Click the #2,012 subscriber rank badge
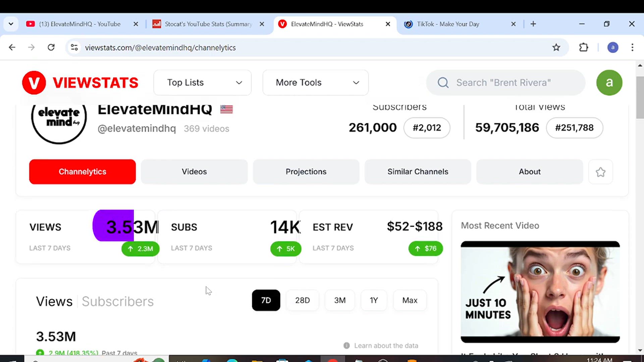This screenshot has width=644, height=362. pyautogui.click(x=427, y=128)
